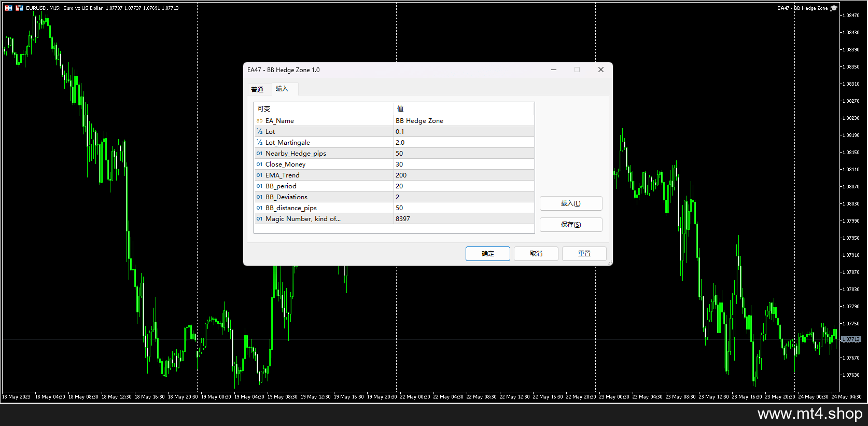
Task: Click the Nearby_Hedge_pips parameter label
Action: click(296, 154)
